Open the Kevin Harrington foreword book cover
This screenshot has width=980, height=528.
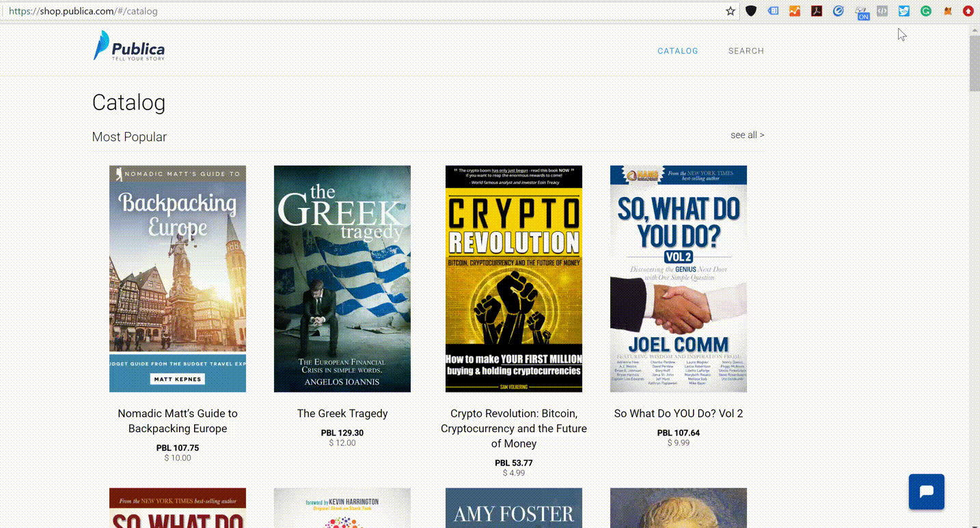[342, 507]
